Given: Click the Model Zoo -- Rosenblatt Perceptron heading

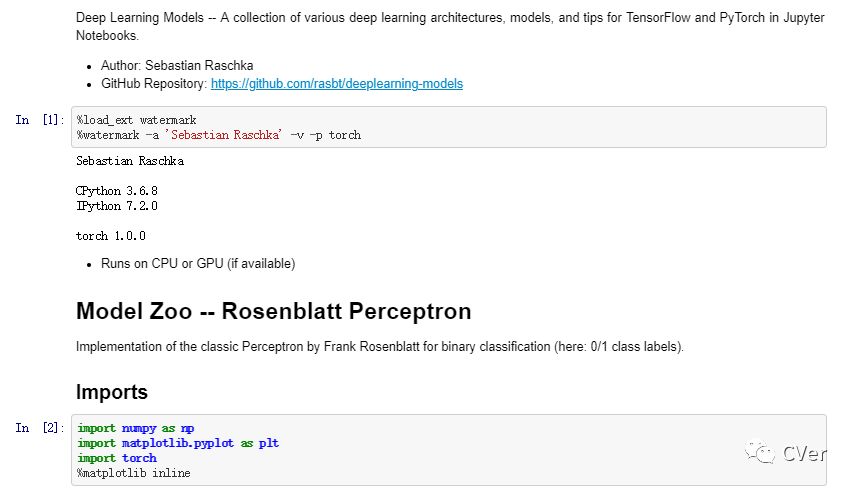Looking at the screenshot, I should pos(273,311).
